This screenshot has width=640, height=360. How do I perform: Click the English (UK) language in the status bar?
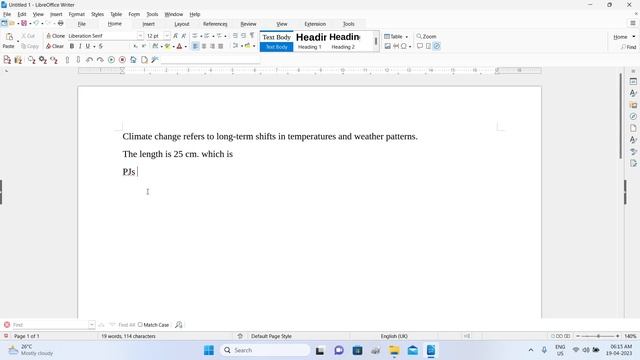pos(394,336)
